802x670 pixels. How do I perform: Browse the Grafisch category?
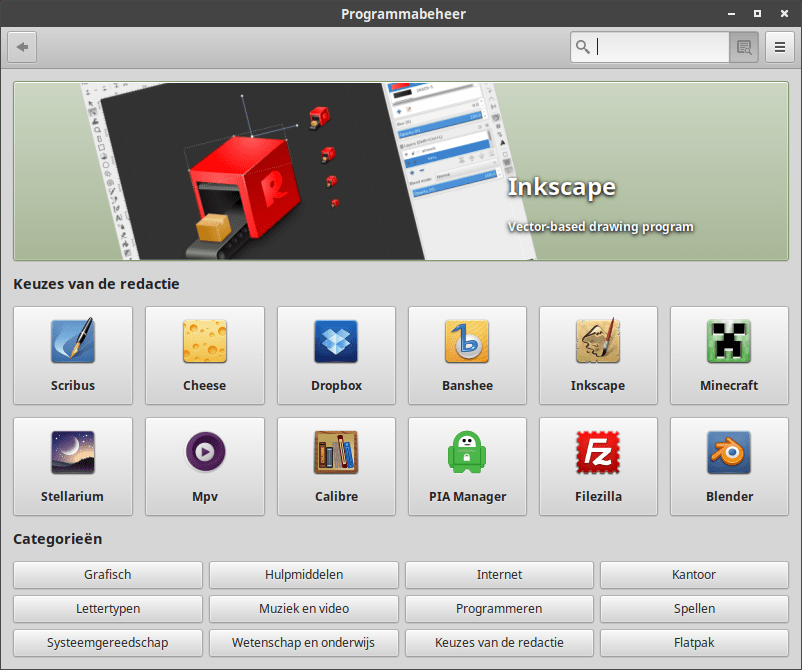click(x=108, y=575)
